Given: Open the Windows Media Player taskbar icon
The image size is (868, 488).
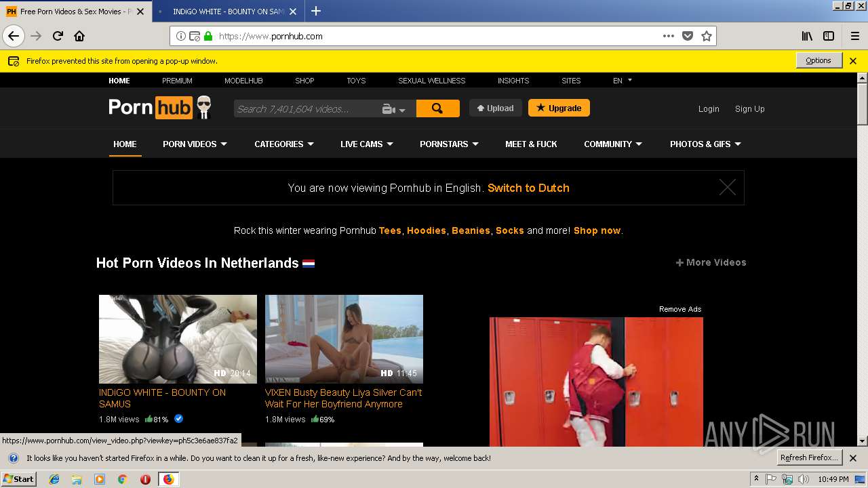Looking at the screenshot, I should pos(100,479).
